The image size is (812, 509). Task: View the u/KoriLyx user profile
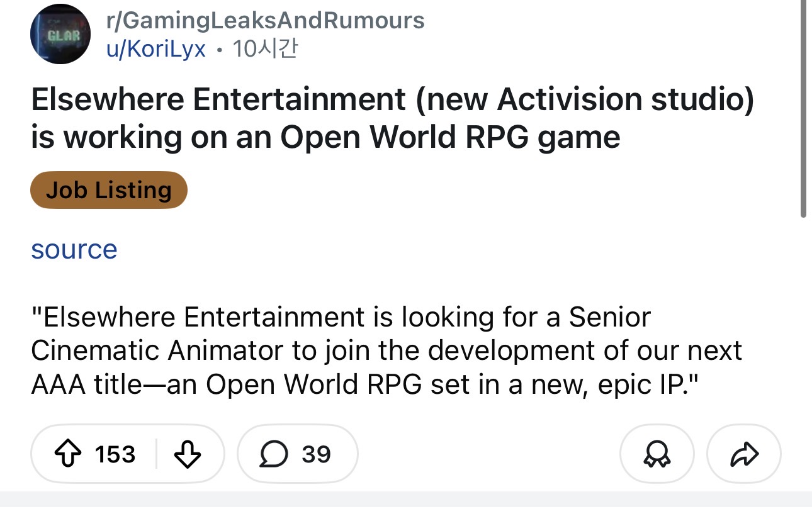(x=155, y=49)
